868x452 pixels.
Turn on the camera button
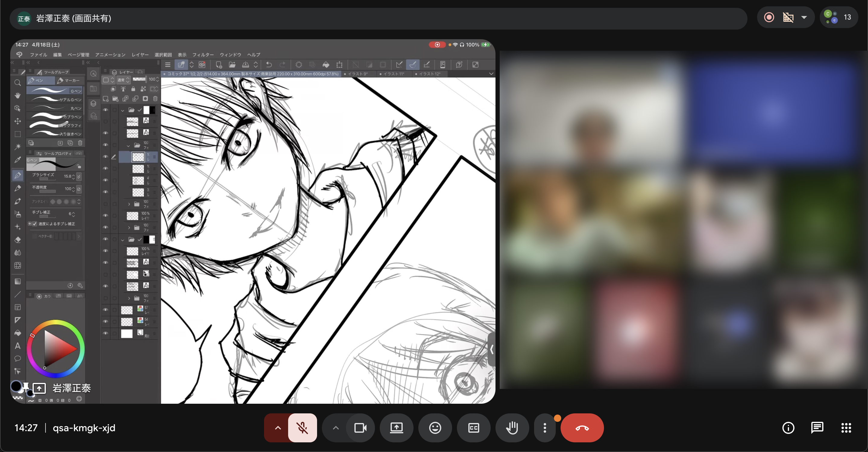(360, 428)
